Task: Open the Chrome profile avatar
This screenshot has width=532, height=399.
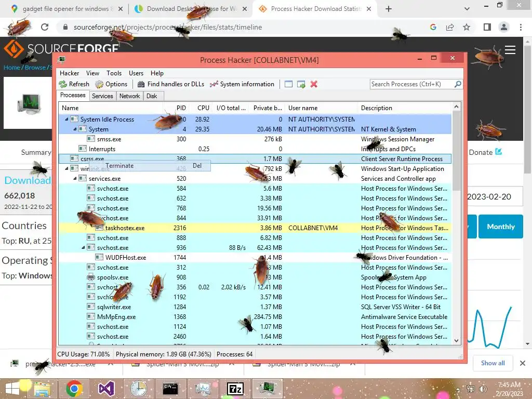Action: 504,27
